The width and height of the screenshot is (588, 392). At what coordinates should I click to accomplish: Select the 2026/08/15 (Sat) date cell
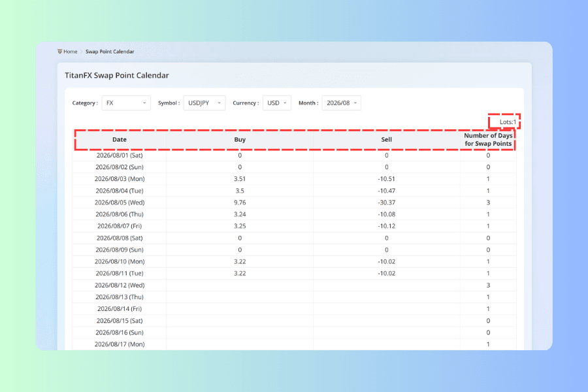click(x=120, y=321)
